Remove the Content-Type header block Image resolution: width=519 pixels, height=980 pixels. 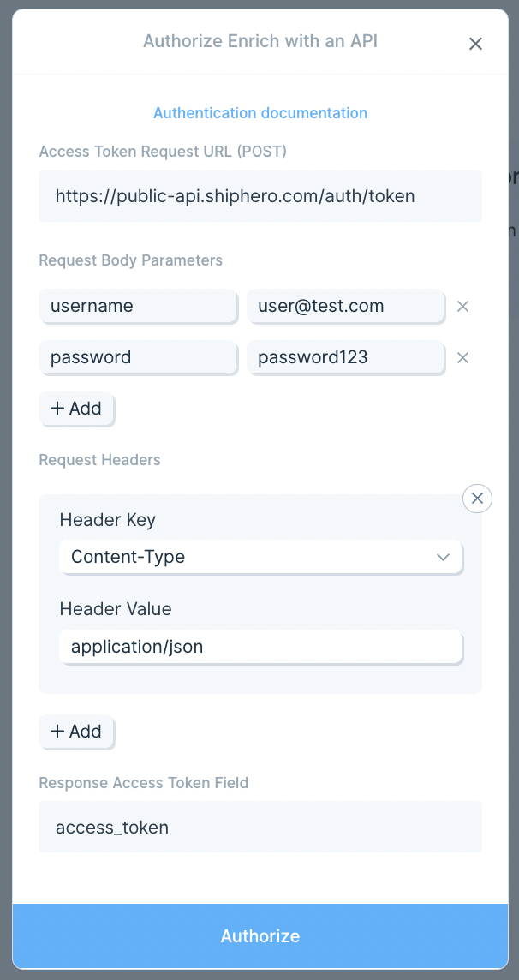tap(477, 498)
